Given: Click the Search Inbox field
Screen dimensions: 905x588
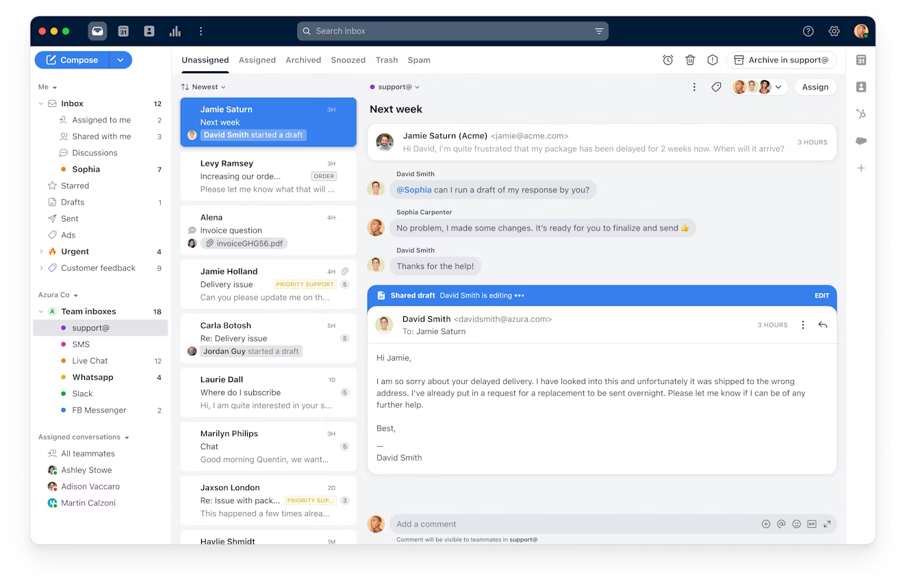Looking at the screenshot, I should coord(452,31).
